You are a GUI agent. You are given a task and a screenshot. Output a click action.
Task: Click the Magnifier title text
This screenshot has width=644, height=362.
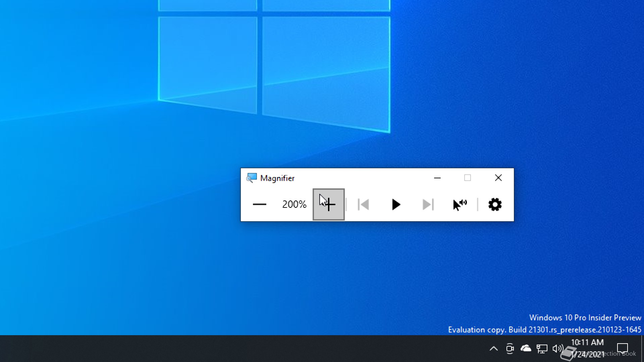click(x=277, y=178)
